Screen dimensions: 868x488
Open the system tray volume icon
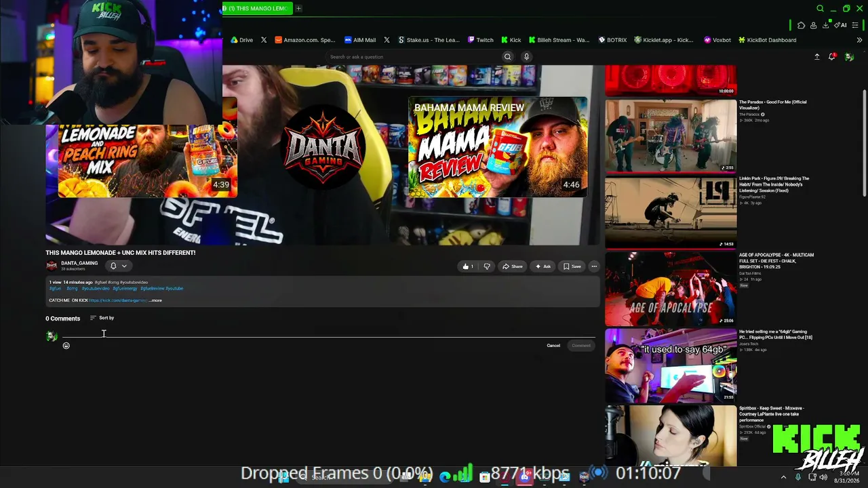tap(823, 477)
